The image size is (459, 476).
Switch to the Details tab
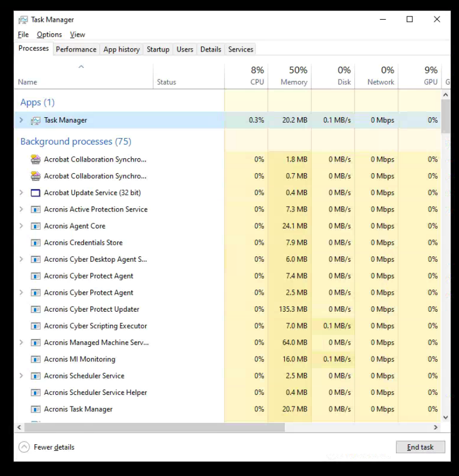(x=211, y=49)
